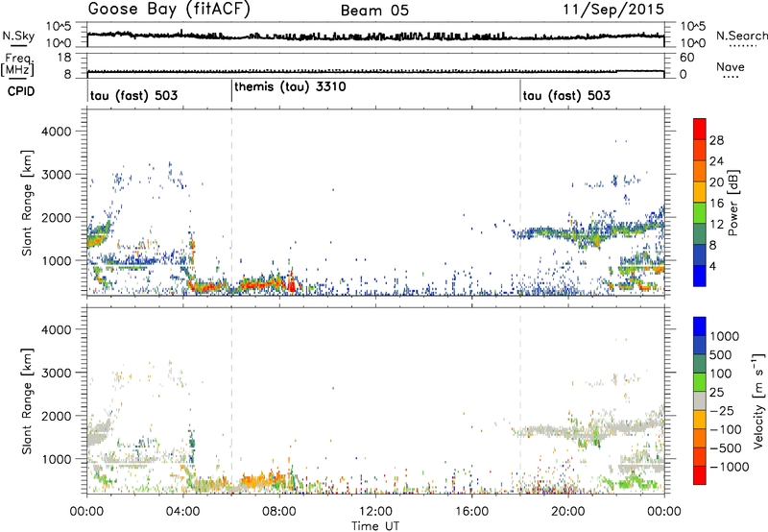Click the red -1000 band of the Velocity color bar
The height and width of the screenshot is (532, 768).
[x=700, y=475]
